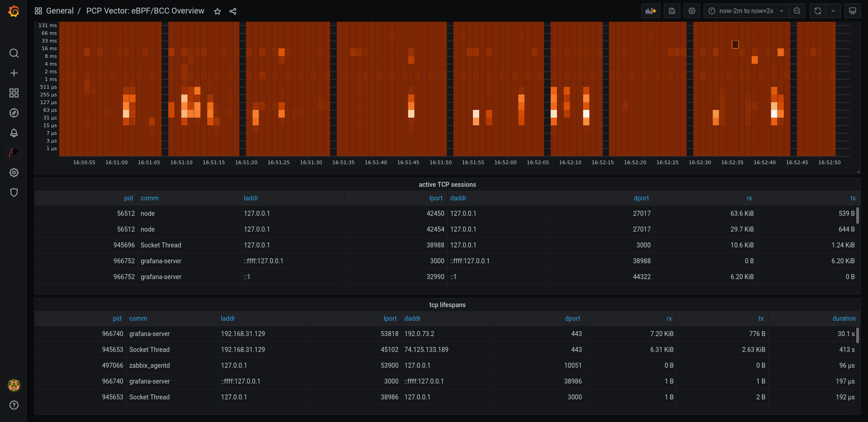
Task: Open the search dashboards icon
Action: tap(14, 53)
